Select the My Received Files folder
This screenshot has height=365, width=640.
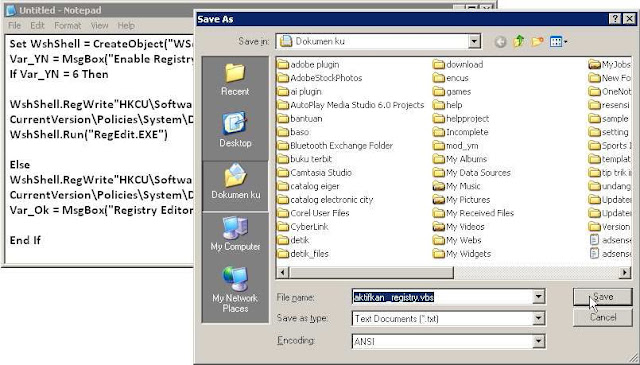(x=473, y=213)
